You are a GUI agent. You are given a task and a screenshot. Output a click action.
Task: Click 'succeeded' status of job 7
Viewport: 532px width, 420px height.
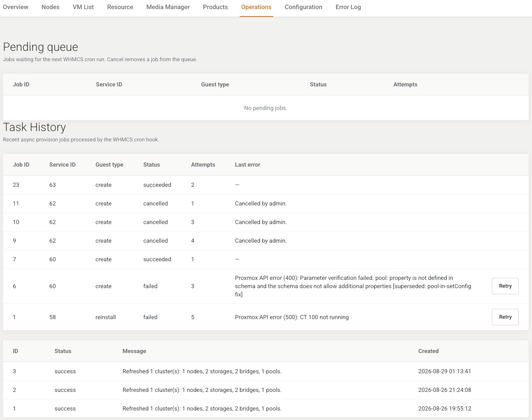point(157,259)
